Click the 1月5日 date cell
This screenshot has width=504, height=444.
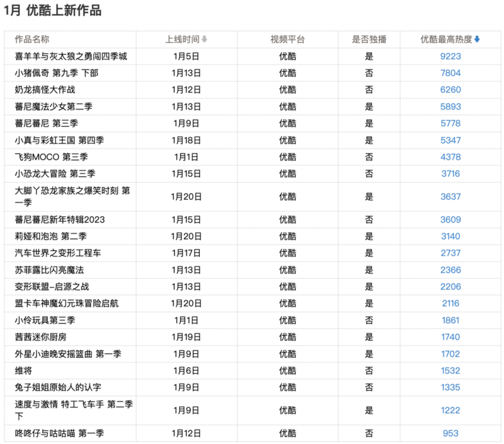coord(186,56)
